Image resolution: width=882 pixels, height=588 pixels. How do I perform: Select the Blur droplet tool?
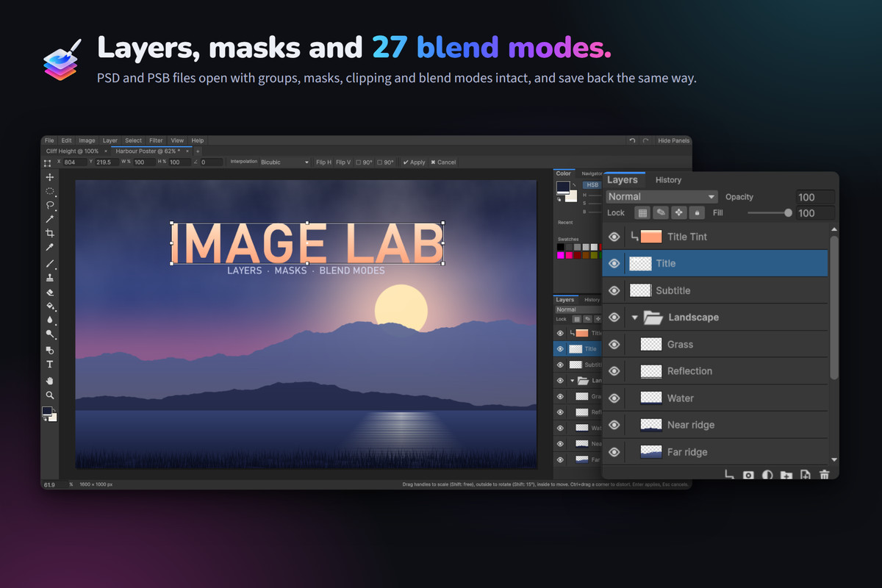50,320
